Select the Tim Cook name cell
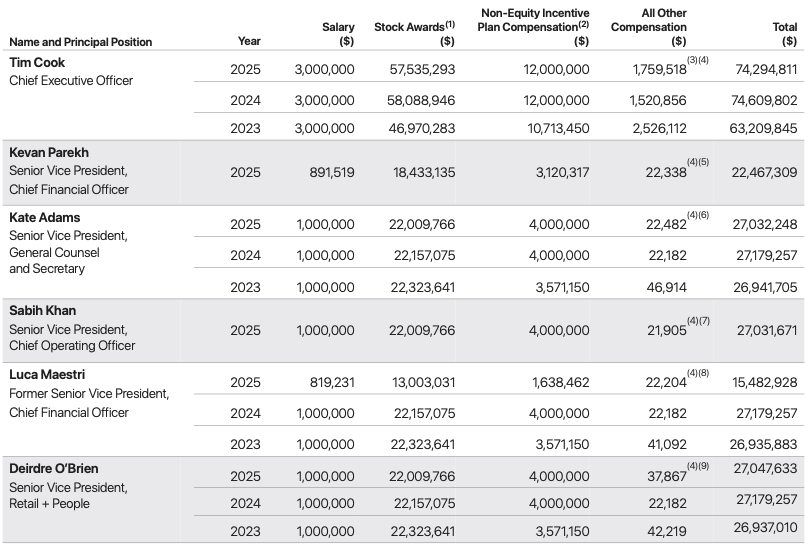This screenshot has width=809, height=545. click(35, 63)
